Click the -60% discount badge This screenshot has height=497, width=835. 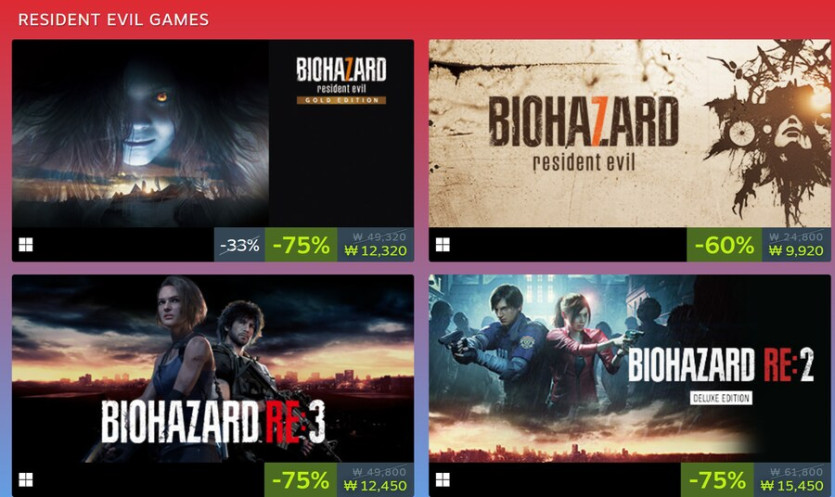point(724,245)
